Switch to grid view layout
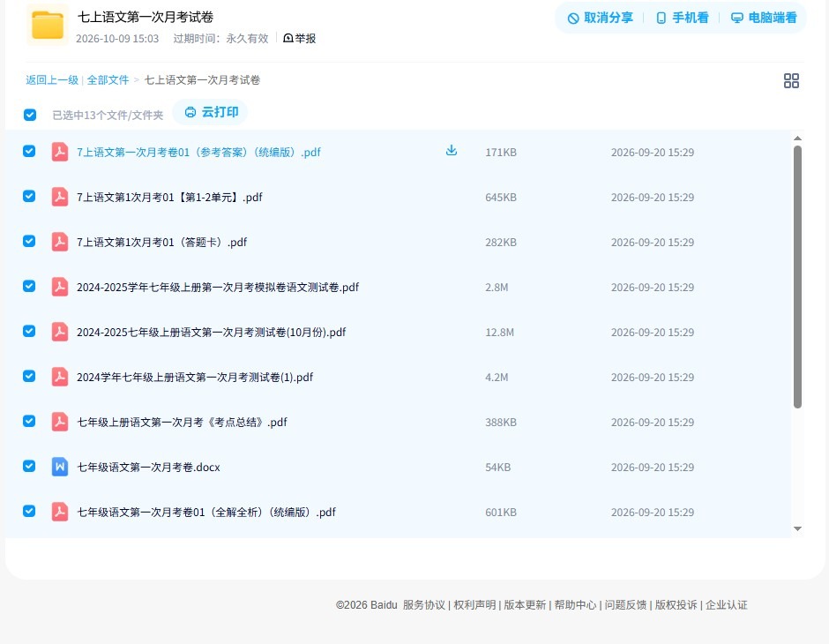Image resolution: width=829 pixels, height=644 pixels. 791,80
